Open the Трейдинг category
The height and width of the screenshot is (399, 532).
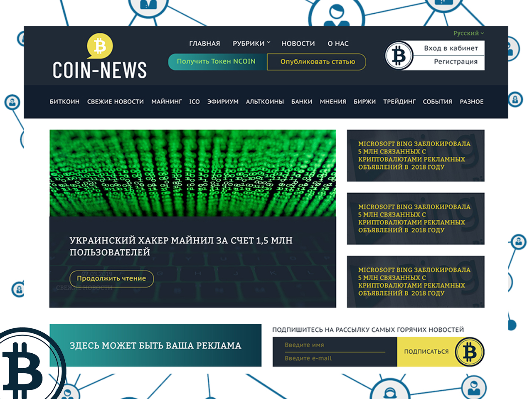[399, 101]
